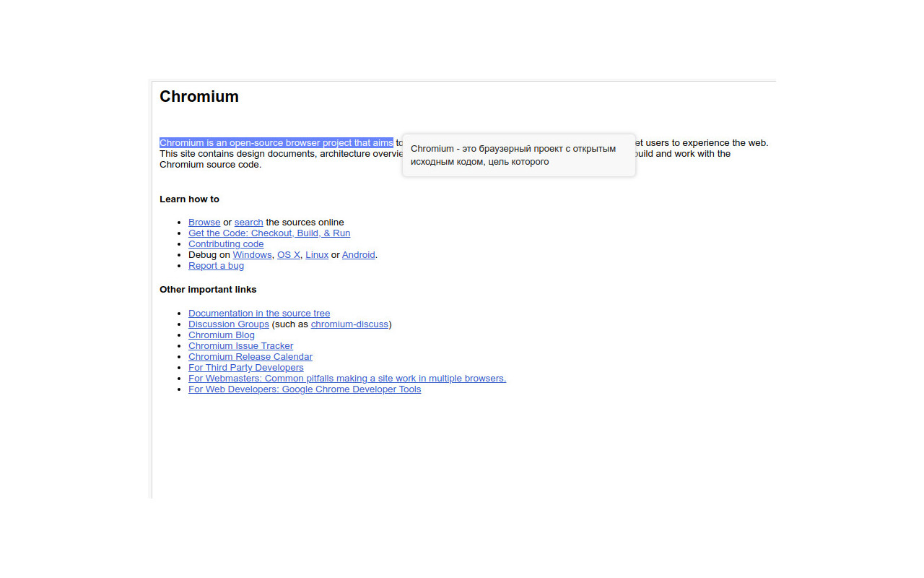The width and height of the screenshot is (924, 578).
Task: Open For Webmasters common pitfalls link
Action: [347, 379]
